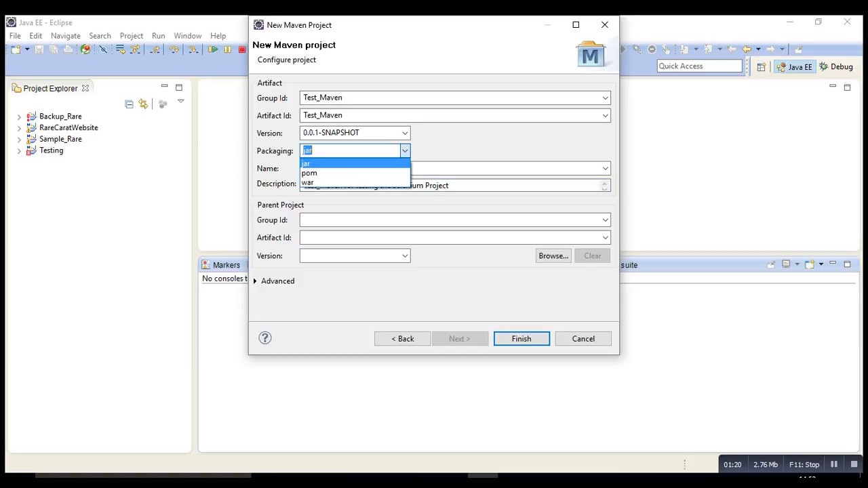The width and height of the screenshot is (868, 488).
Task: Switch to the Markers tab
Action: (221, 265)
